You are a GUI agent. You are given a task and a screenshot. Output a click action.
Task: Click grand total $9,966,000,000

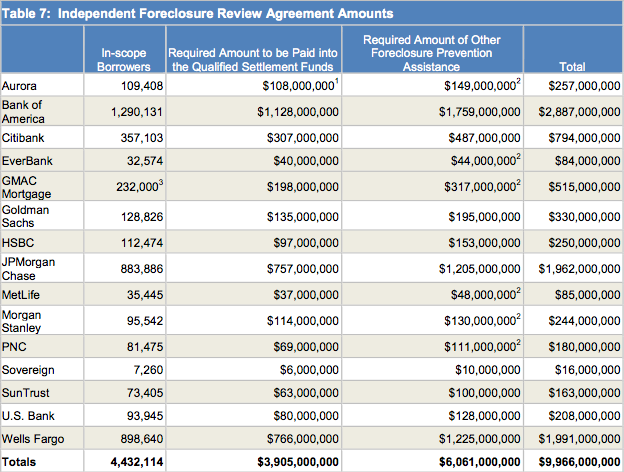pos(579,462)
